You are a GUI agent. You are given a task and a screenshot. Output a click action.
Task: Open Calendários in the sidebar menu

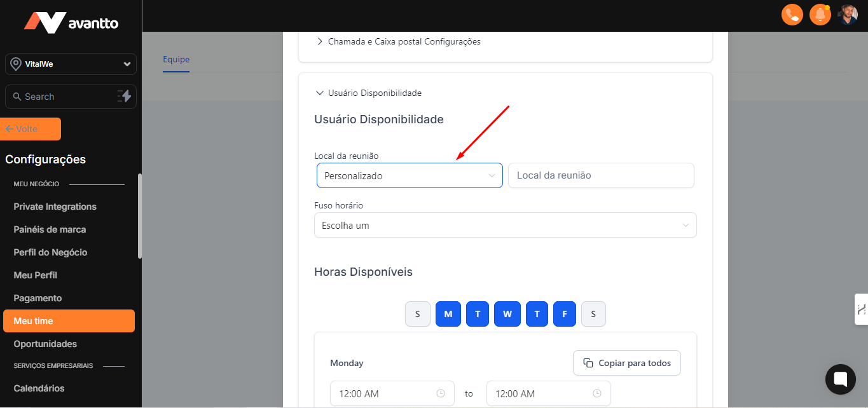pos(39,388)
